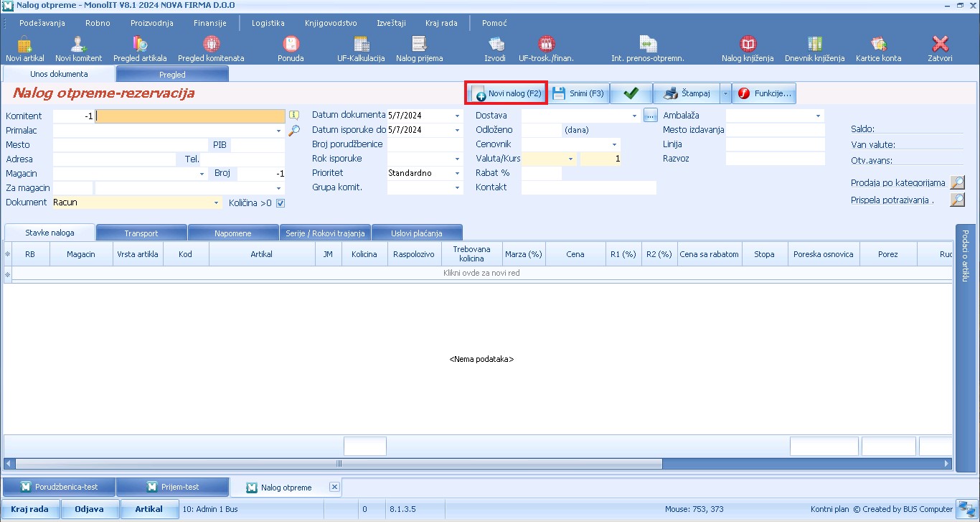Screen dimensions: 980x522
Task: Open the Štampaj dropdown arrow
Action: coord(725,93)
